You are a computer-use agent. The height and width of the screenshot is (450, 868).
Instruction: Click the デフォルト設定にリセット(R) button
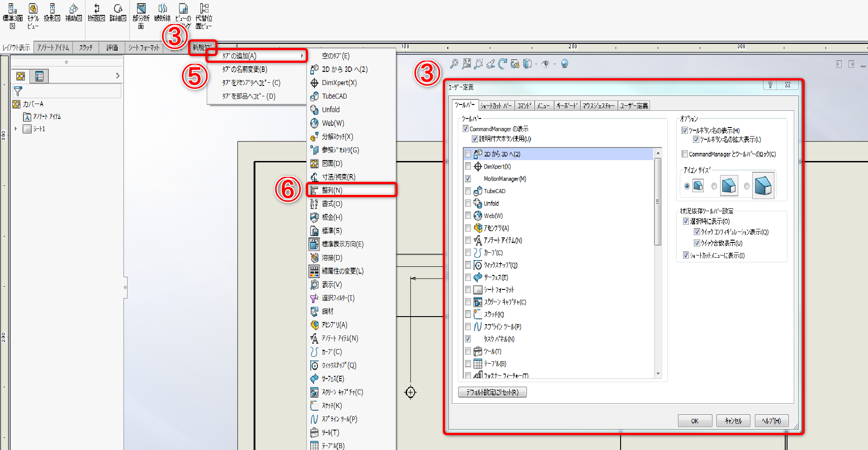click(492, 392)
